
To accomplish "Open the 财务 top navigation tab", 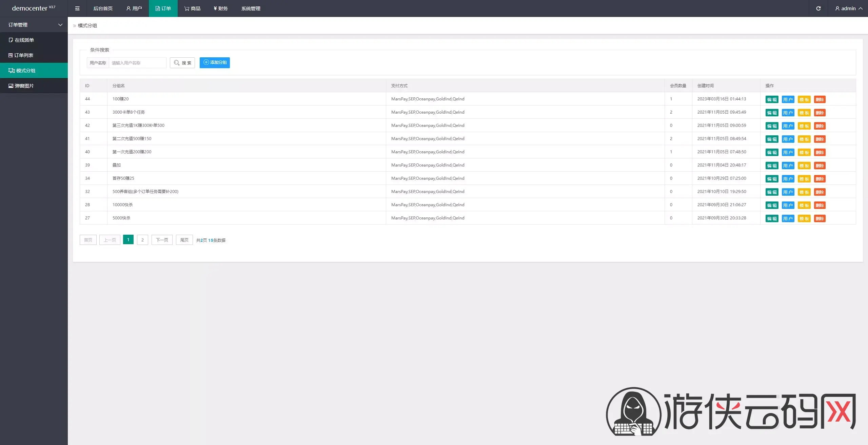I will [220, 8].
